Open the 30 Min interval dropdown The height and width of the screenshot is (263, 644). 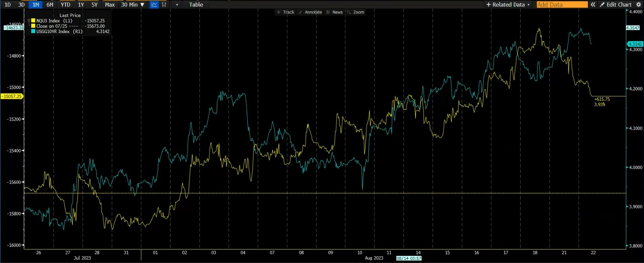[132, 5]
